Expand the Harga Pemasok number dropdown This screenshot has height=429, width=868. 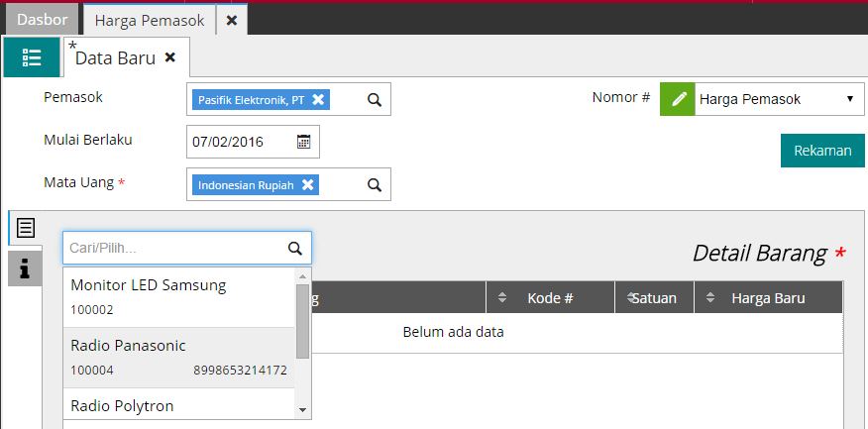[849, 99]
